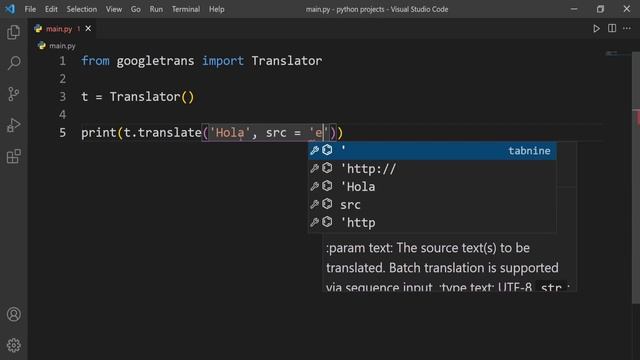
Task: Open the Search view in activity bar
Action: [13, 63]
